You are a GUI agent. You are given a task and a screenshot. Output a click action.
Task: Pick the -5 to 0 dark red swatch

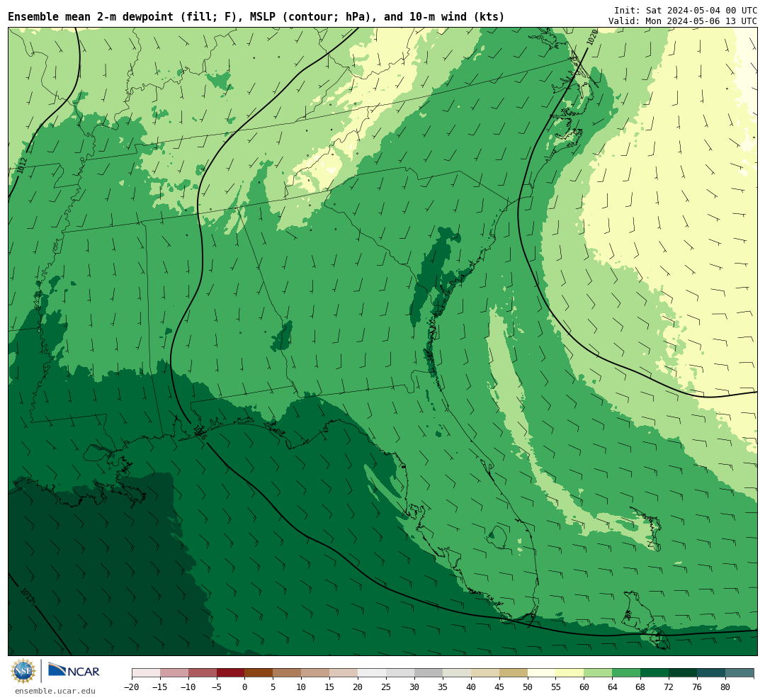(x=231, y=673)
